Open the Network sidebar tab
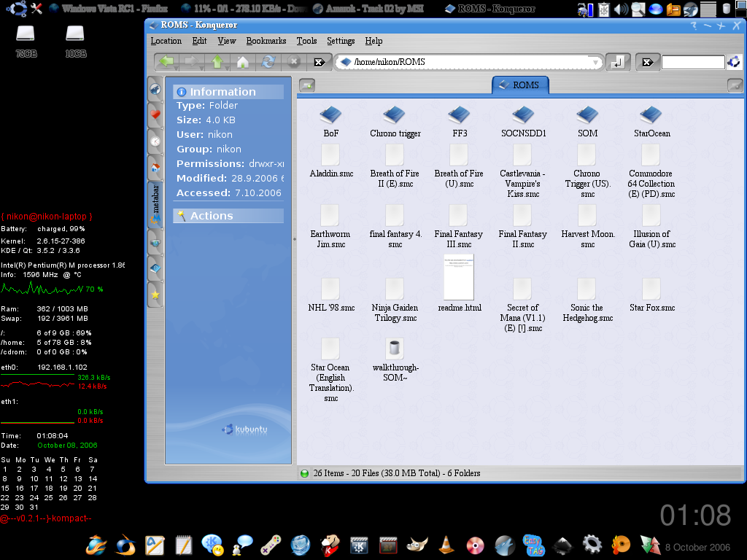 tap(155, 243)
